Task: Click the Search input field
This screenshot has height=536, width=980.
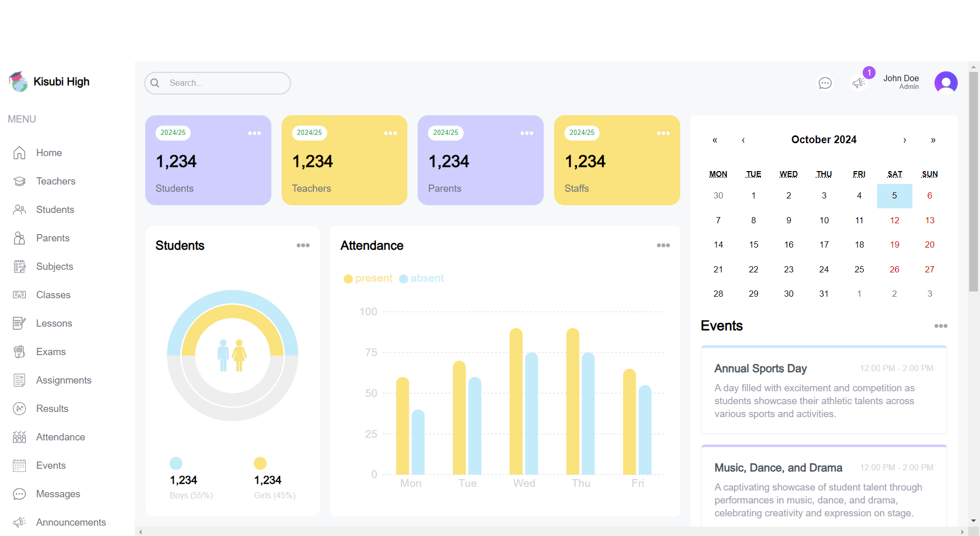Action: [225, 83]
